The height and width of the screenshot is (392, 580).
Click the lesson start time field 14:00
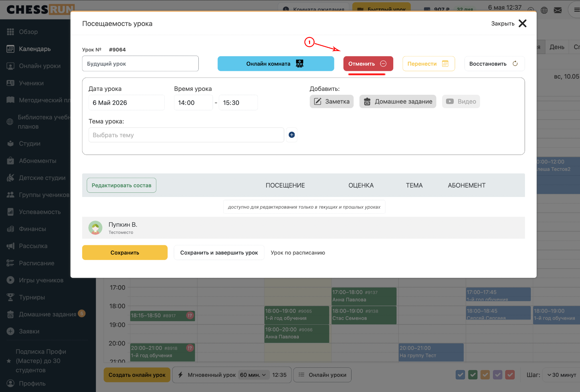[193, 103]
